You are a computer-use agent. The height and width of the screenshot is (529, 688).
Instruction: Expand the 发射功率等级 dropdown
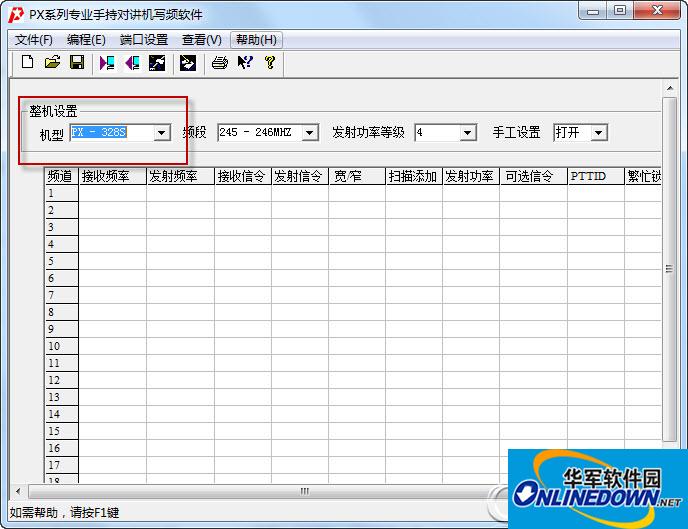467,132
